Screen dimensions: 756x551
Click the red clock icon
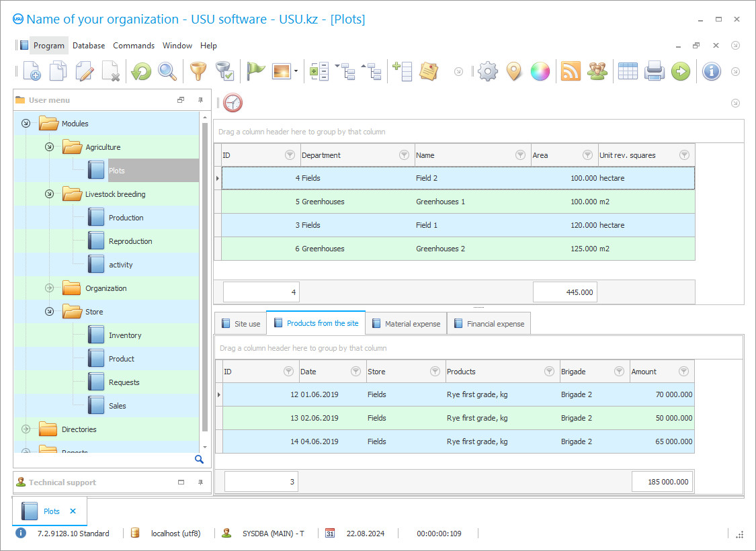tap(233, 103)
